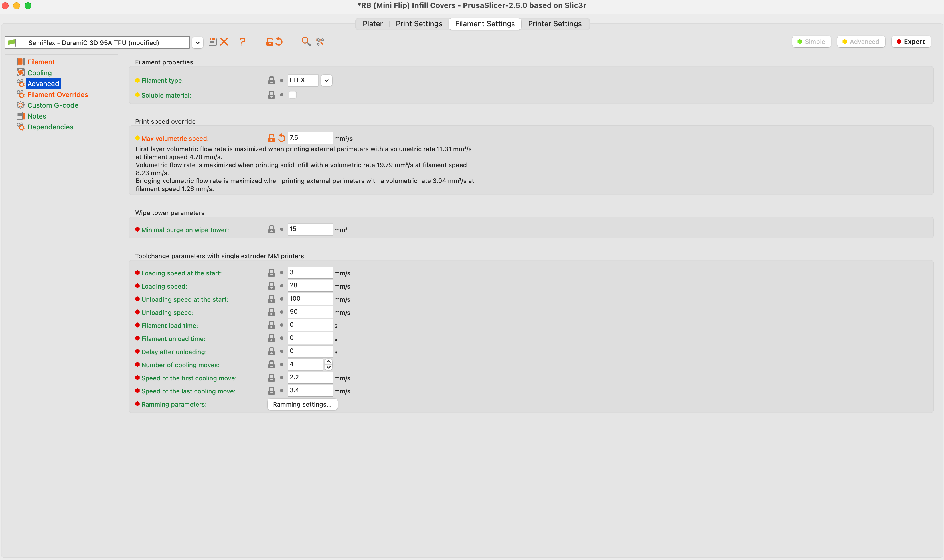This screenshot has height=560, width=944.
Task: Click the toolbar orange unlock icon
Action: pos(270,42)
